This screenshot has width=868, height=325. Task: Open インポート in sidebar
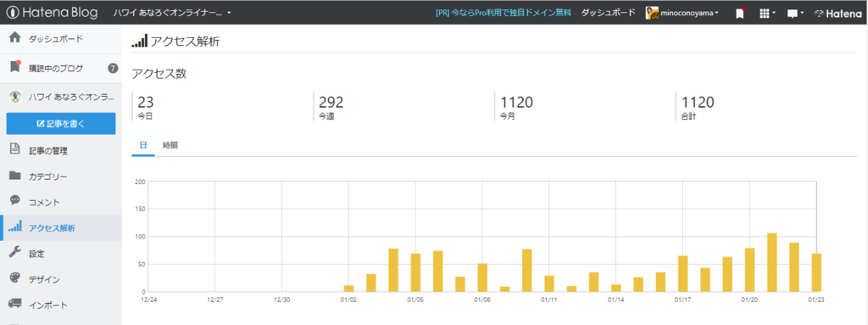tap(48, 305)
